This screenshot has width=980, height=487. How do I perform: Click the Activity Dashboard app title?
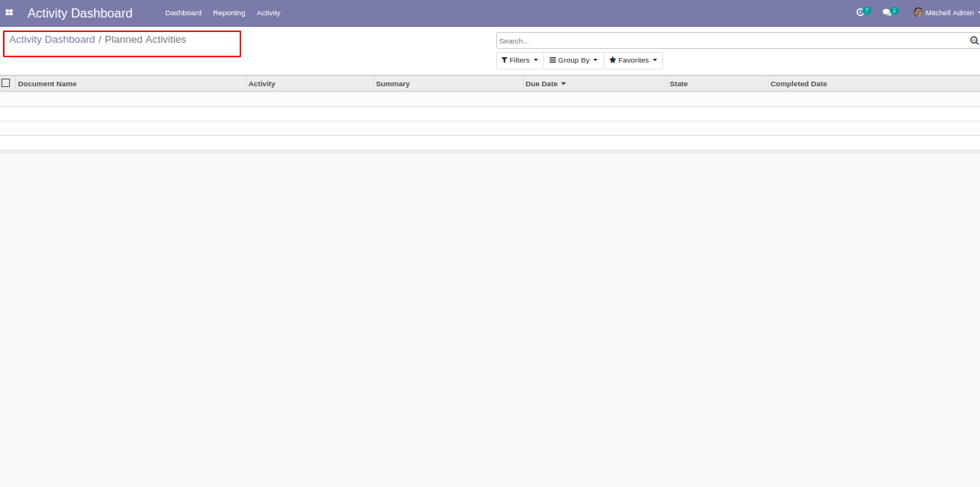80,13
